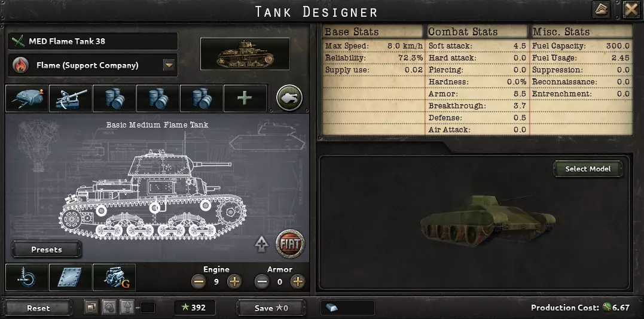Screen dimensions: 644x319
Task: Open the gasoline engine module slot
Action: 114,278
